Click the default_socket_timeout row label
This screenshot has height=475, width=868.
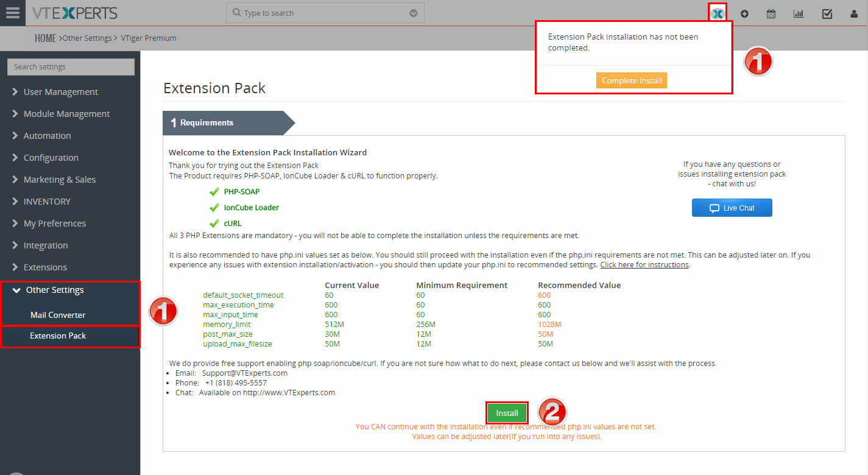tap(244, 295)
